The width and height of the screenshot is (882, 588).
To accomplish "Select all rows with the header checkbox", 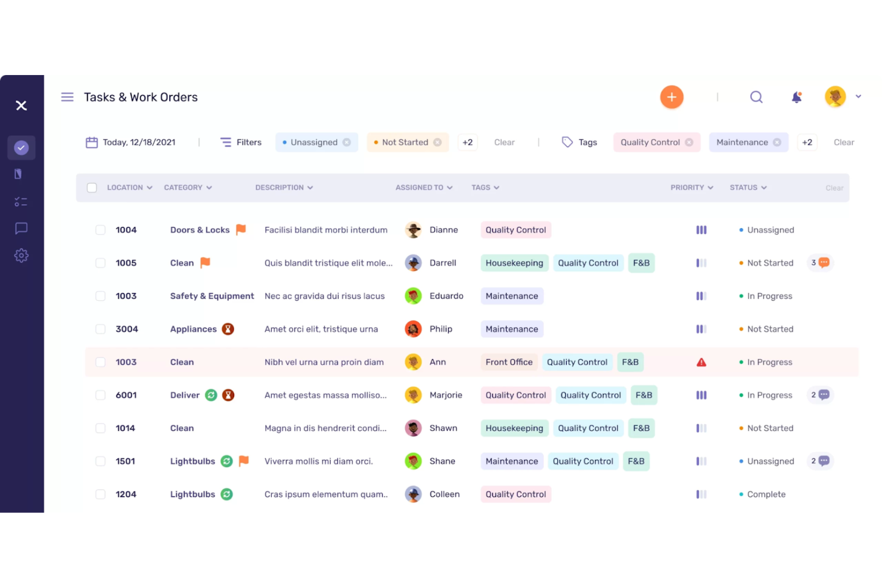I will coord(92,187).
